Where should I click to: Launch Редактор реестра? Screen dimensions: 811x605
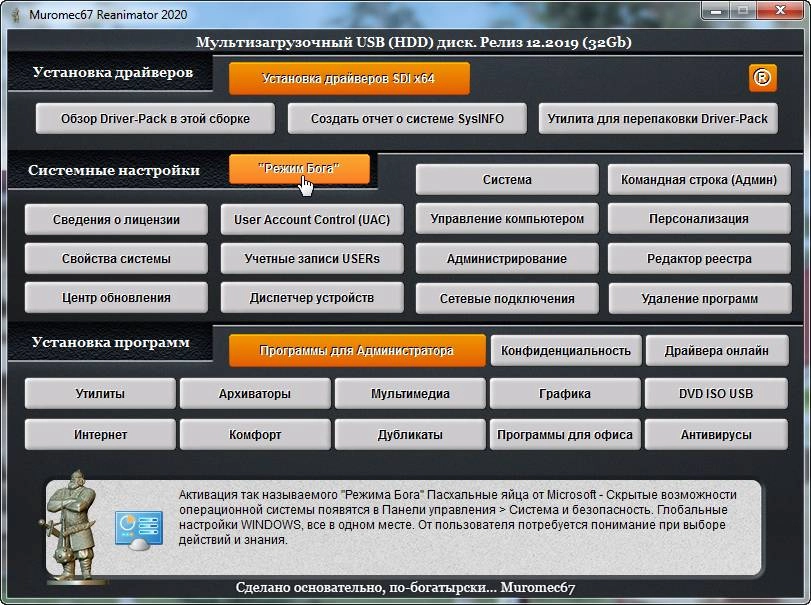[x=699, y=258]
